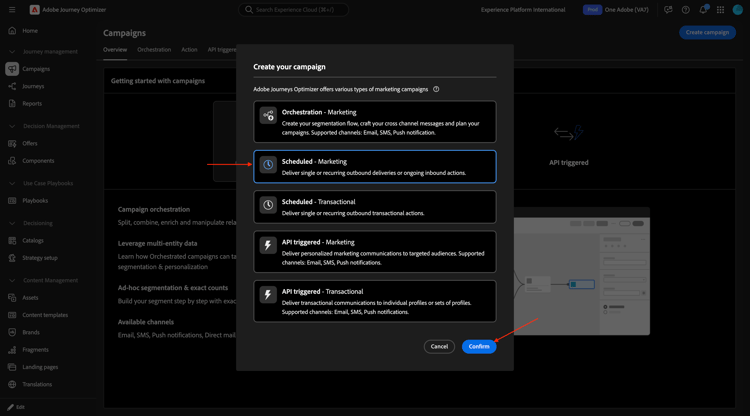Open Home from the sidebar
The image size is (750, 416).
tap(30, 31)
